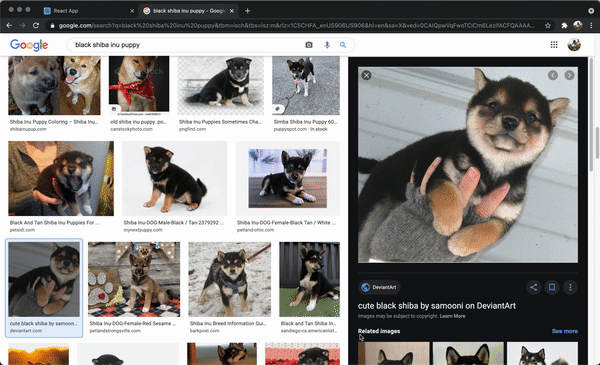Open the Google account avatar
The height and width of the screenshot is (365, 600).
click(x=574, y=45)
